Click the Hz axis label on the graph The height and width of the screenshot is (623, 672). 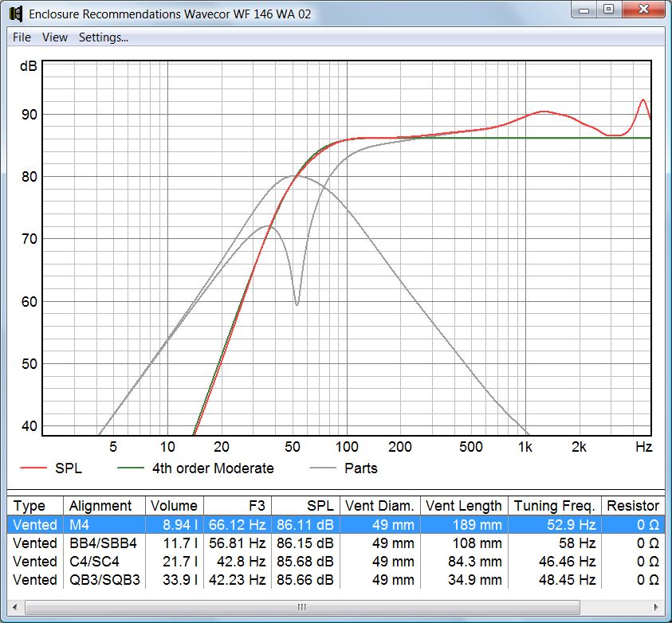coord(643,448)
